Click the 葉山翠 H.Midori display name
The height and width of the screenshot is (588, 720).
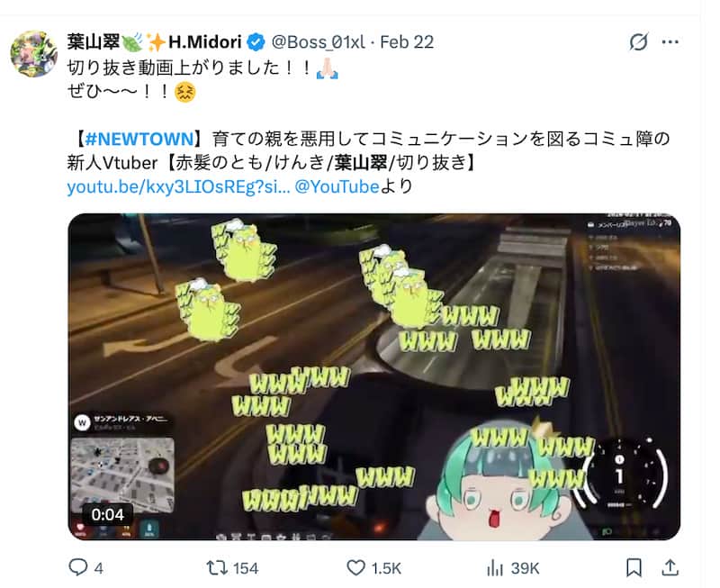point(154,42)
